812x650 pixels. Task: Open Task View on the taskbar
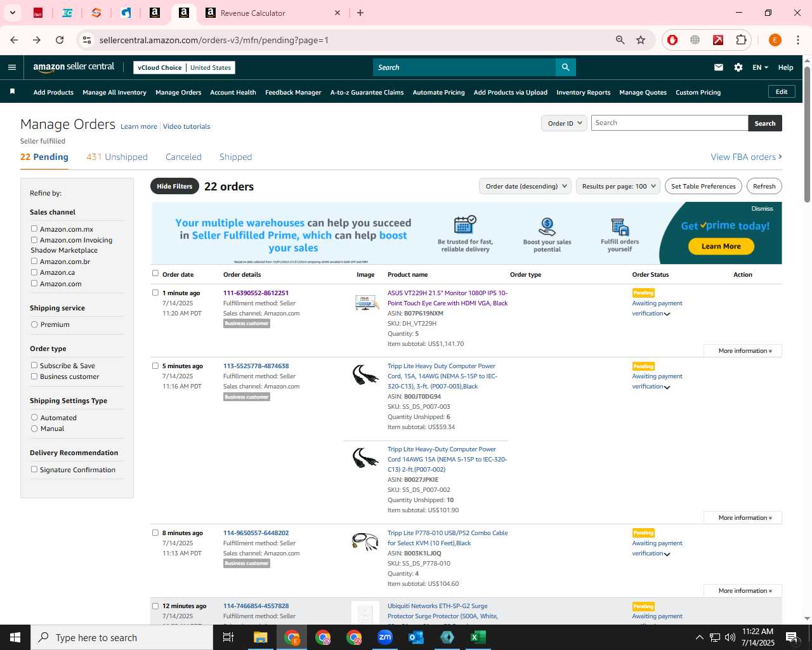coord(228,637)
